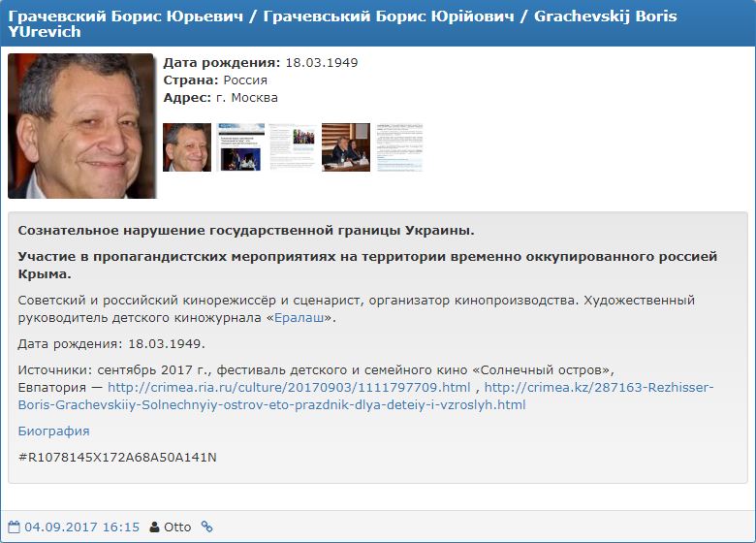The width and height of the screenshot is (756, 543).
Task: Click the user icon next to Otto
Action: [x=154, y=527]
